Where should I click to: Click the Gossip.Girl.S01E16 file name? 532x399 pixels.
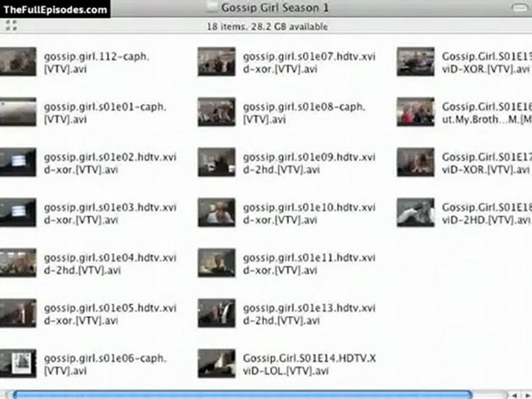pos(487,113)
